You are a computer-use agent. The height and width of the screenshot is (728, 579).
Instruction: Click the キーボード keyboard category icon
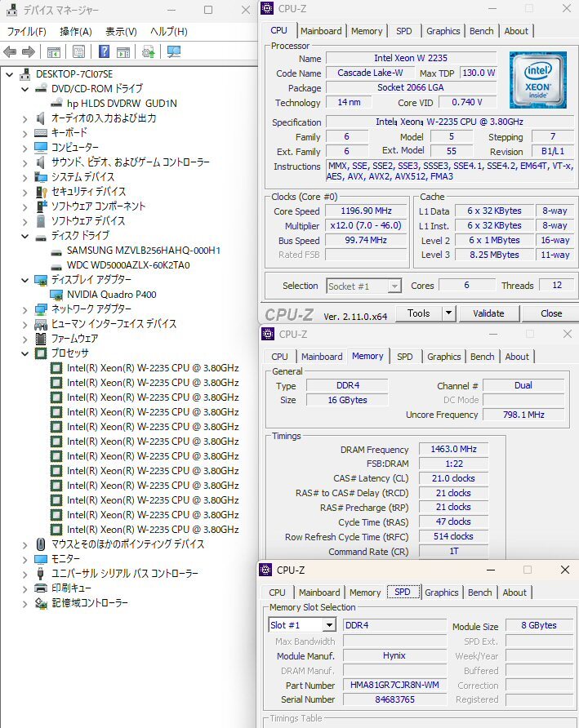click(41, 133)
